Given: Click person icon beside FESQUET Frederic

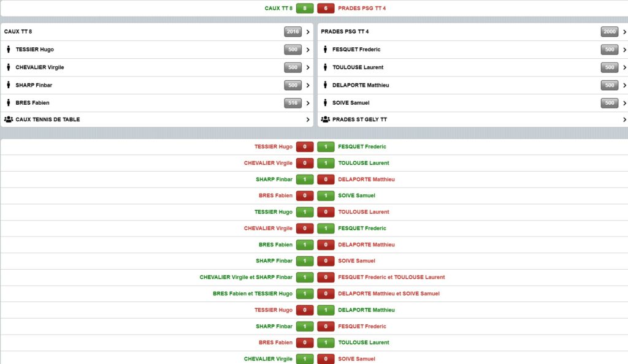Looking at the screenshot, I should (x=325, y=50).
